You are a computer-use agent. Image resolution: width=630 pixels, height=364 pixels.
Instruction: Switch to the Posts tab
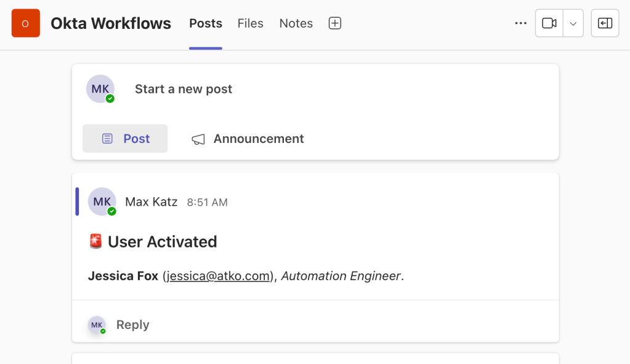pyautogui.click(x=205, y=23)
